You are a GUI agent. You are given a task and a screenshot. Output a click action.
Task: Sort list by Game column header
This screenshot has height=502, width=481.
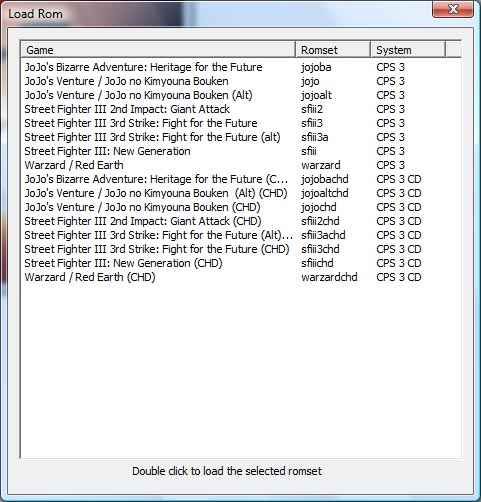[158, 50]
